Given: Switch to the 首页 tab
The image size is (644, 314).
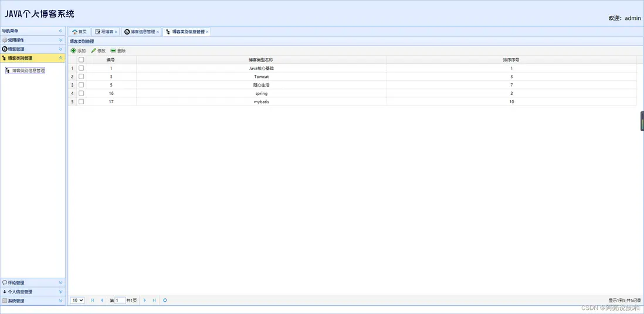Looking at the screenshot, I should (79, 32).
